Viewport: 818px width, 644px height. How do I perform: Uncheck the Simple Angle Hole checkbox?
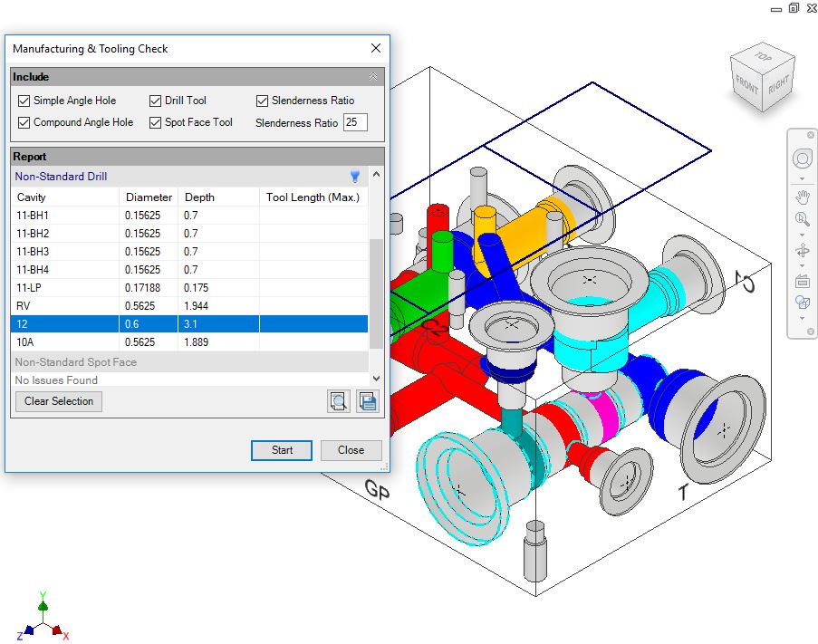pos(24,101)
